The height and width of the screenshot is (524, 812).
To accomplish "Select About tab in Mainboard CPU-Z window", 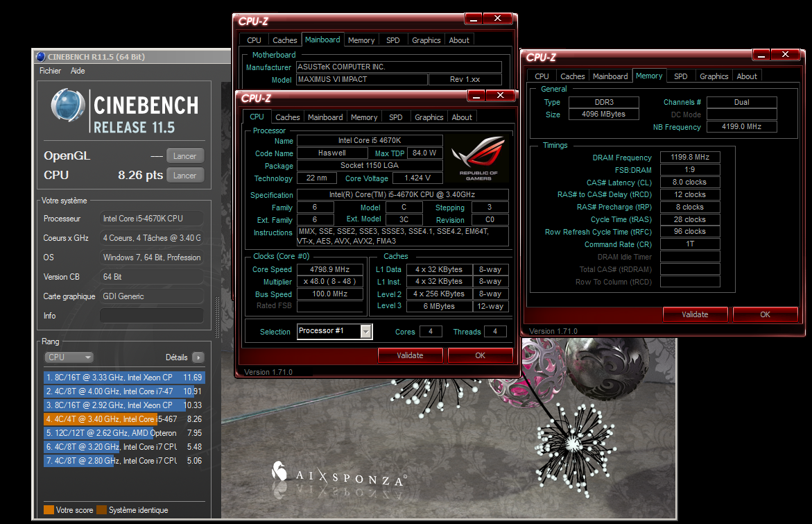I will coord(459,40).
